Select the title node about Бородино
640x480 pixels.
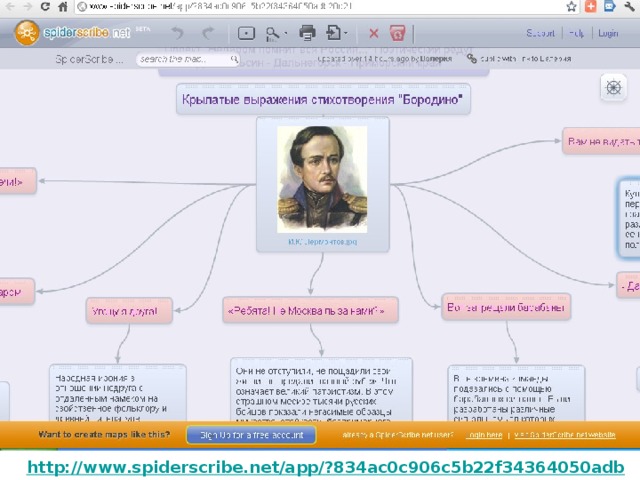pos(323,99)
